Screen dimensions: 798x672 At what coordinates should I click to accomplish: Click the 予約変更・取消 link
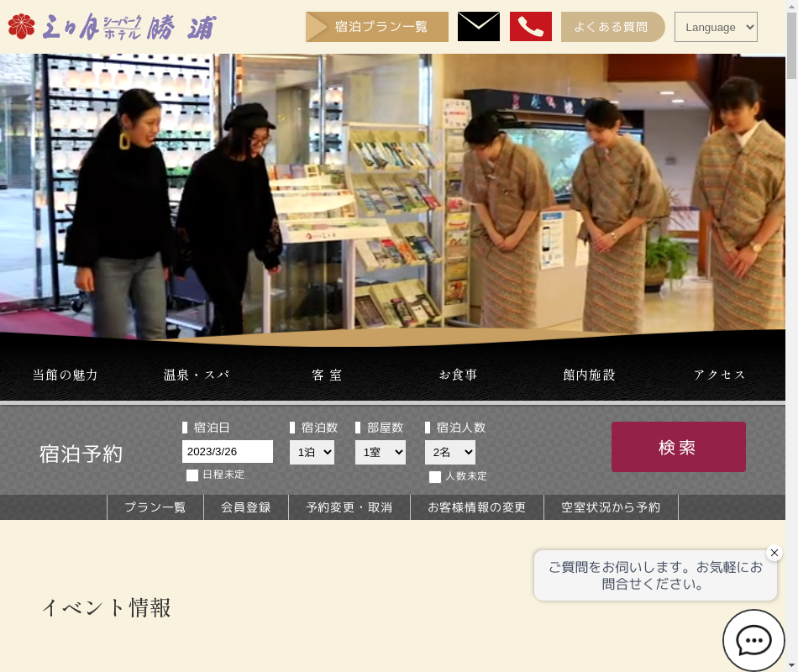click(349, 507)
